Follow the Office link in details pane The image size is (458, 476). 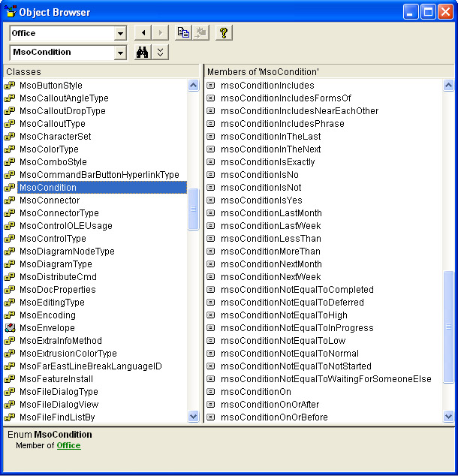[68, 446]
